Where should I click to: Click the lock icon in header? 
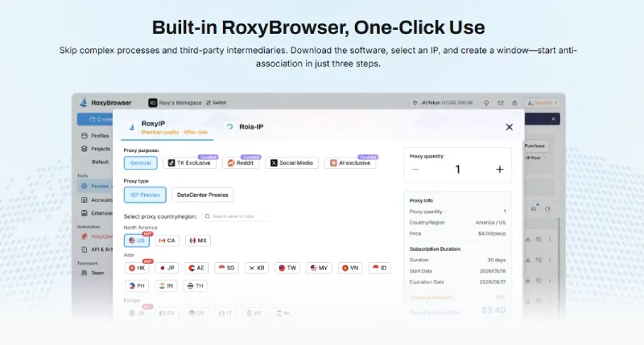[514, 103]
